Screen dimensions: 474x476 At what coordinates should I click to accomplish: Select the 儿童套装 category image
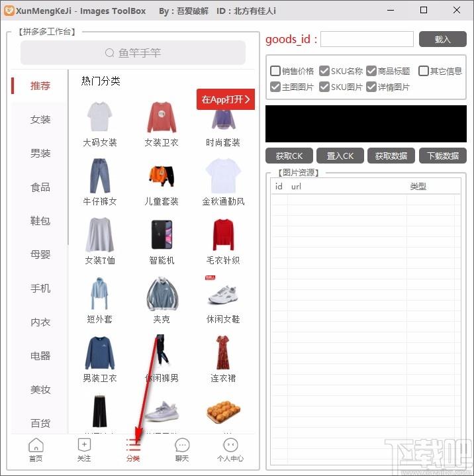[162, 175]
